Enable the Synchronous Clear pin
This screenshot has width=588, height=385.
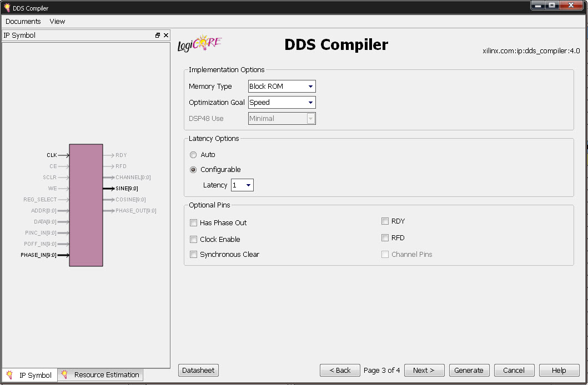tap(194, 255)
